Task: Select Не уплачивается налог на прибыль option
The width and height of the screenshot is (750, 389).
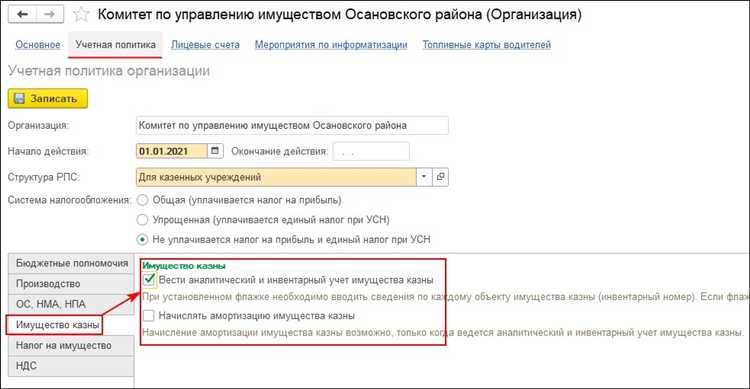Action: [142, 239]
